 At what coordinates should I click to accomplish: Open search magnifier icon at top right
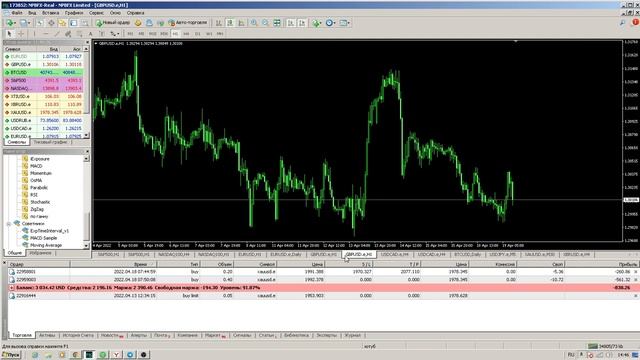pos(622,23)
